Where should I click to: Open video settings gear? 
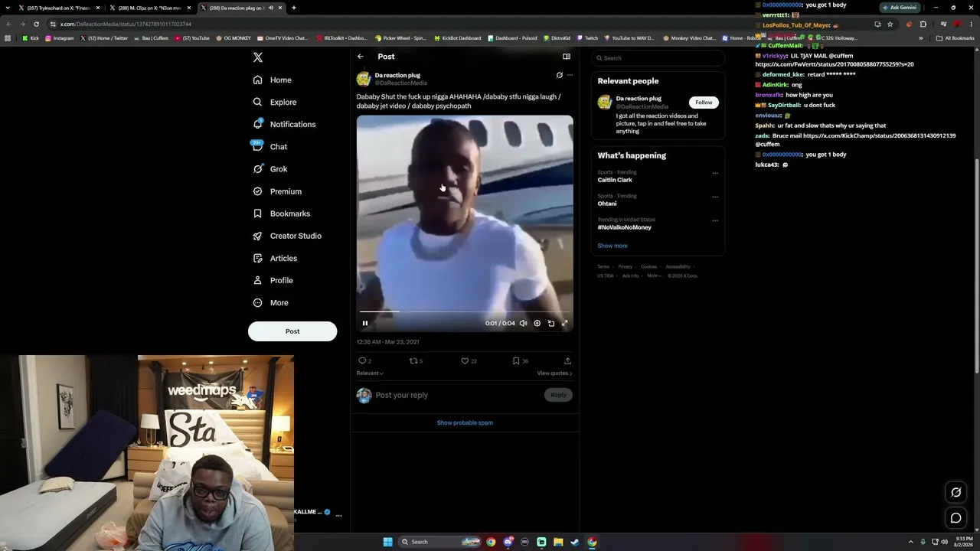(537, 323)
